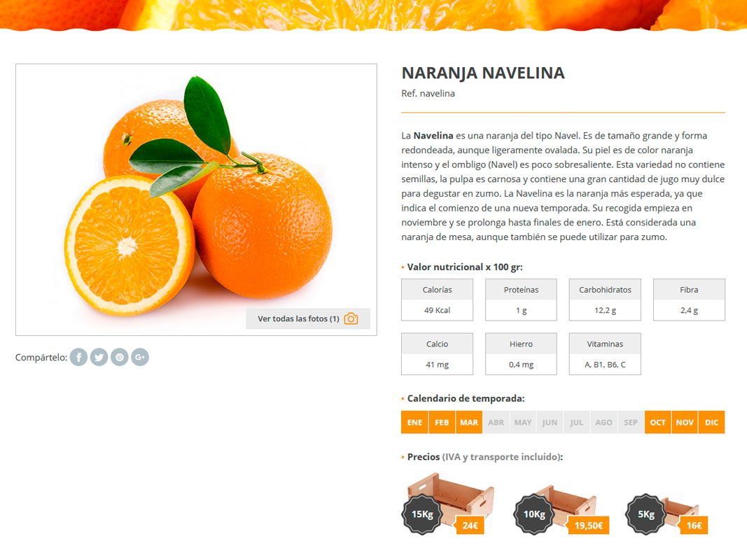The image size is (747, 560).
Task: Select the 10Kg crate badge
Action: (x=534, y=514)
